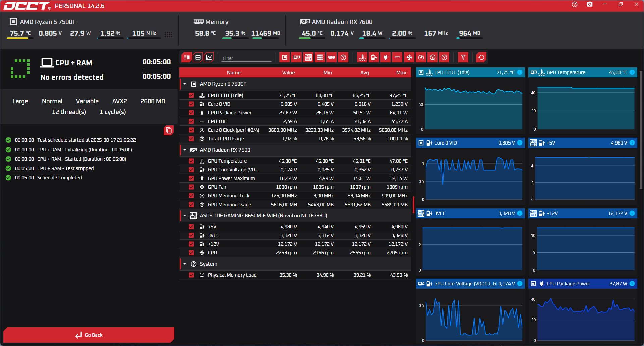
Task: Click the sensor table scrollbar
Action: [x=413, y=205]
